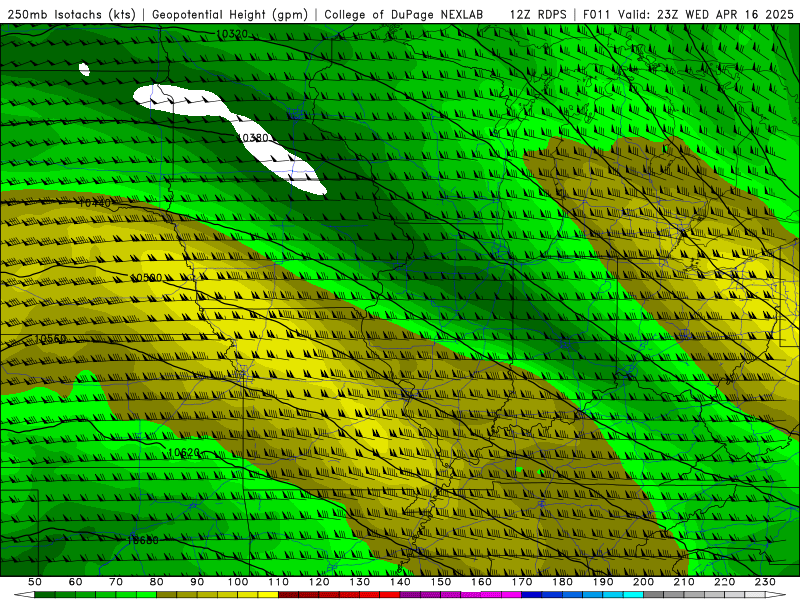
Task: Click the '250mb Isotachs (kts)' title text
Action: 72,15
